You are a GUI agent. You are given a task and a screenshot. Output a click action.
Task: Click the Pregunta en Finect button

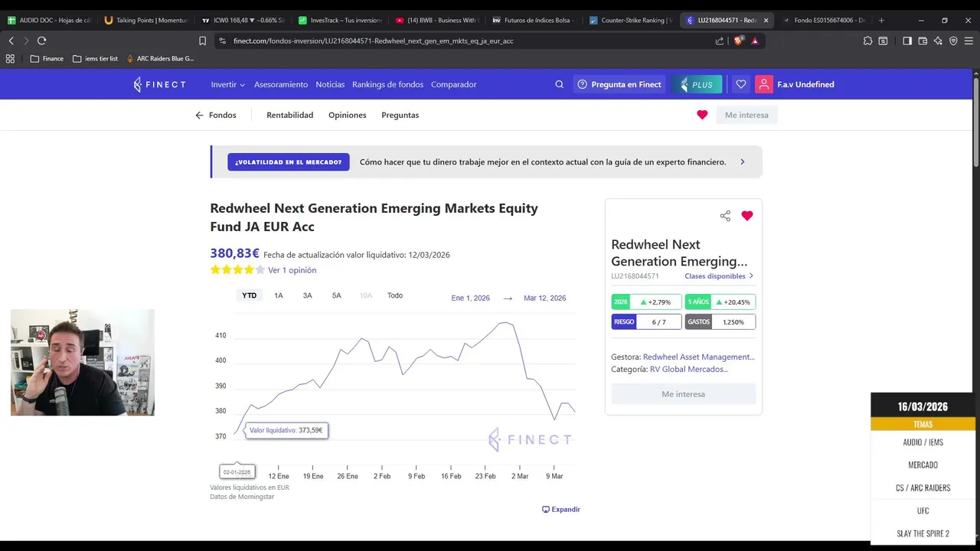tap(619, 84)
